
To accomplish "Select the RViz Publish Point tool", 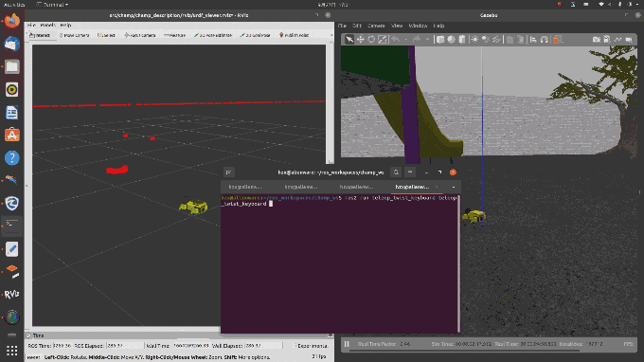I will coord(295,35).
